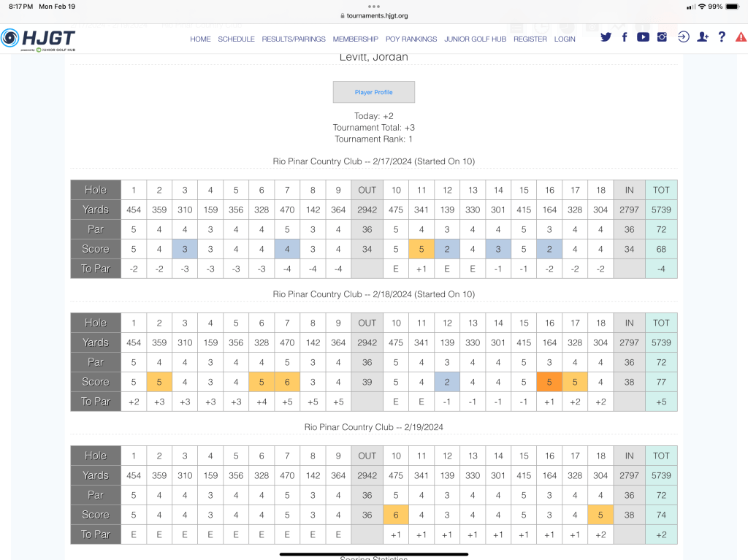Screen dimensions: 748x560
Task: Open the Instagram icon in header
Action: 662,37
